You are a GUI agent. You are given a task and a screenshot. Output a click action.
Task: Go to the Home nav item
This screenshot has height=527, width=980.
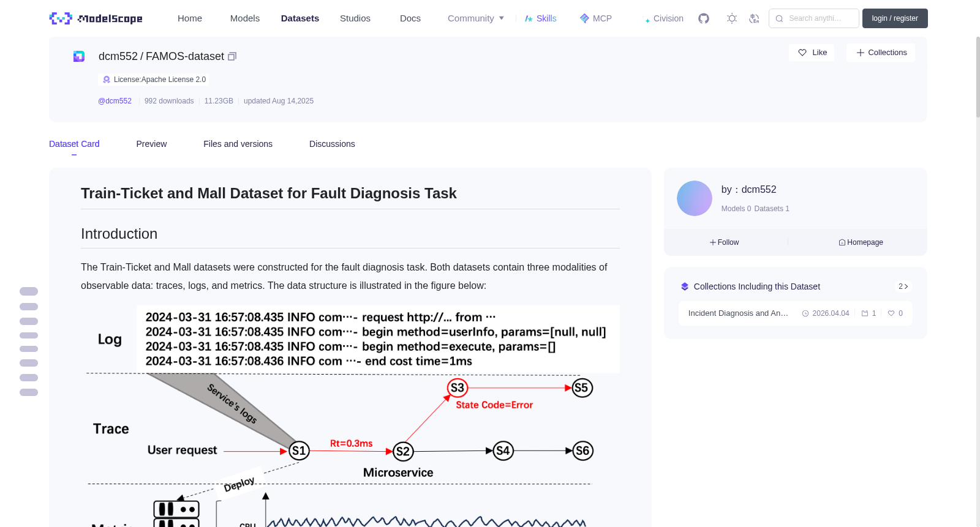190,18
